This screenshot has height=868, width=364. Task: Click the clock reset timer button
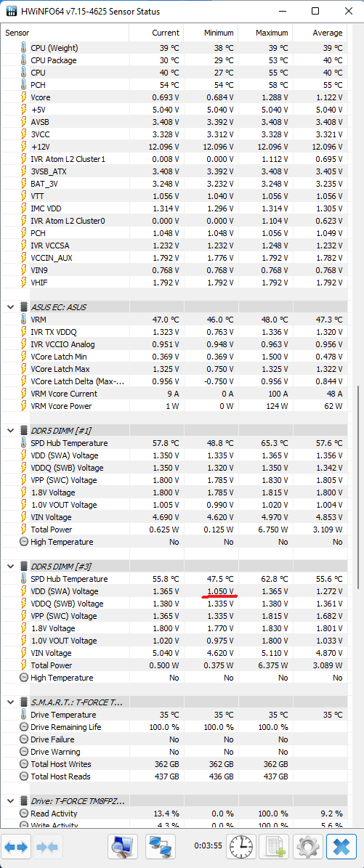(x=240, y=846)
